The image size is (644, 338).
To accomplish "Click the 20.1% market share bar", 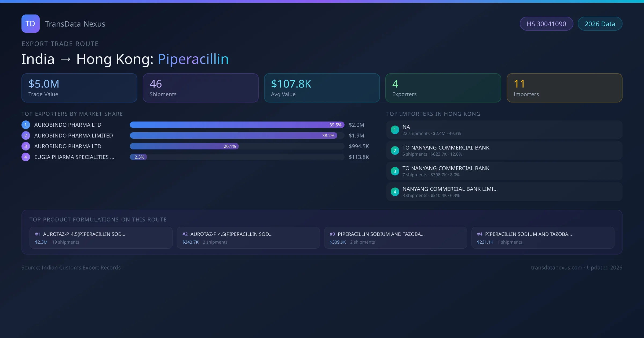I will pyautogui.click(x=184, y=146).
